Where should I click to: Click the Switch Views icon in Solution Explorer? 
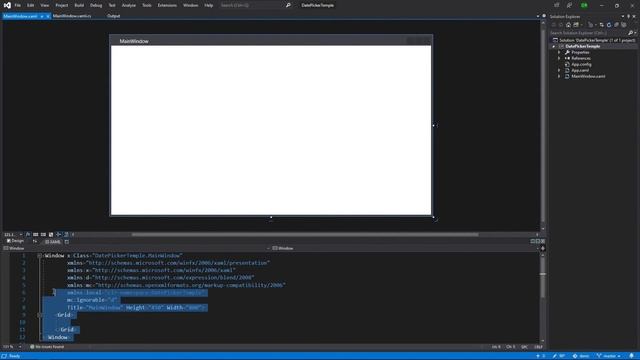tap(576, 25)
